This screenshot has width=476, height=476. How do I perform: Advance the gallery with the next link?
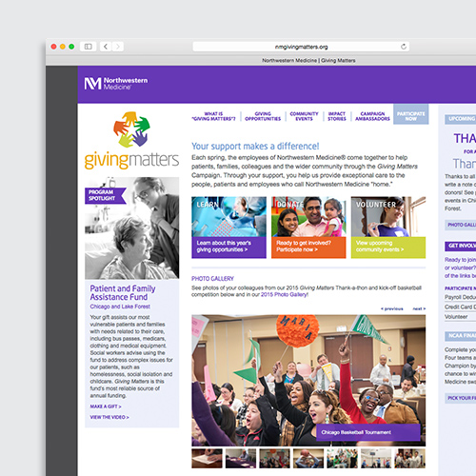click(419, 308)
